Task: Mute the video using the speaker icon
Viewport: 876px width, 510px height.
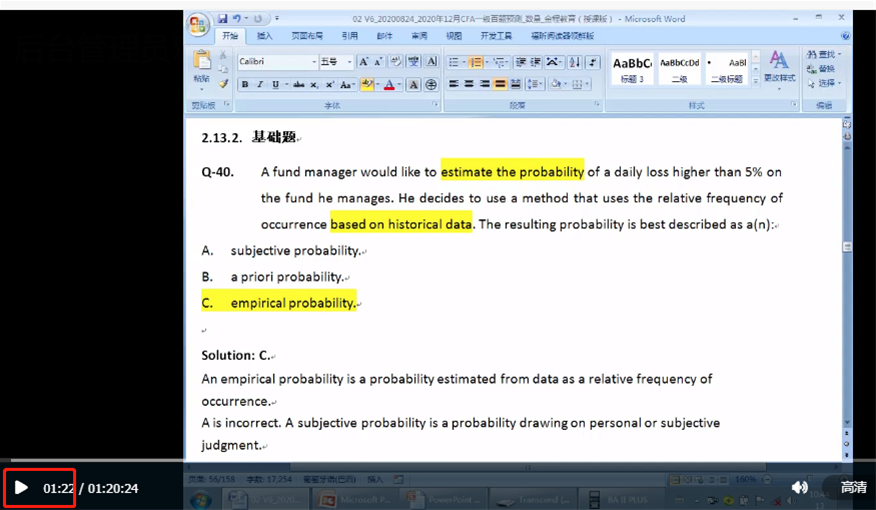Action: click(x=799, y=487)
